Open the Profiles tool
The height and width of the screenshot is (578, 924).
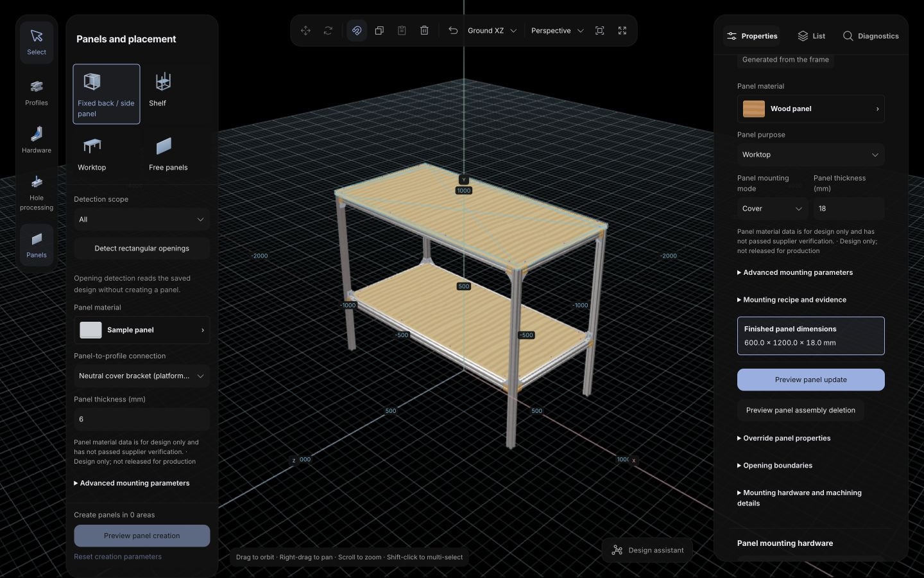(x=37, y=92)
